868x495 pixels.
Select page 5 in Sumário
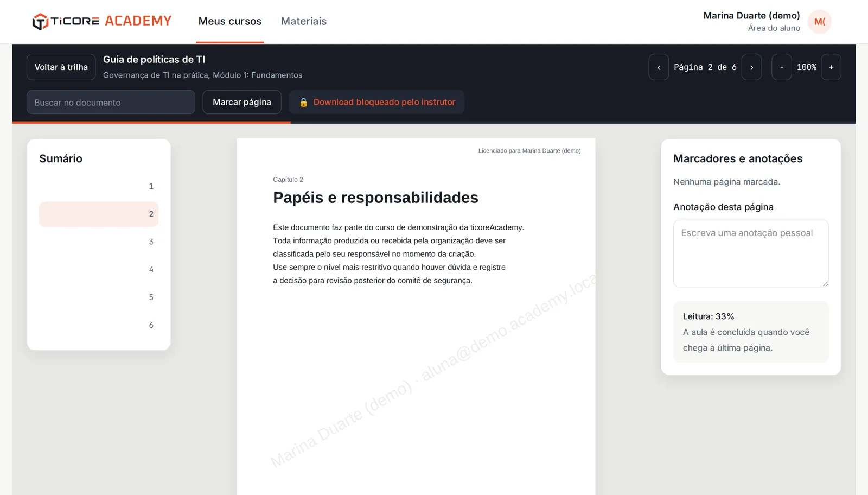pyautogui.click(x=99, y=297)
